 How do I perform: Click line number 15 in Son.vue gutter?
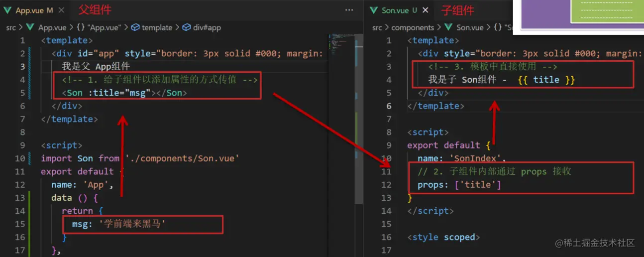tap(386, 224)
